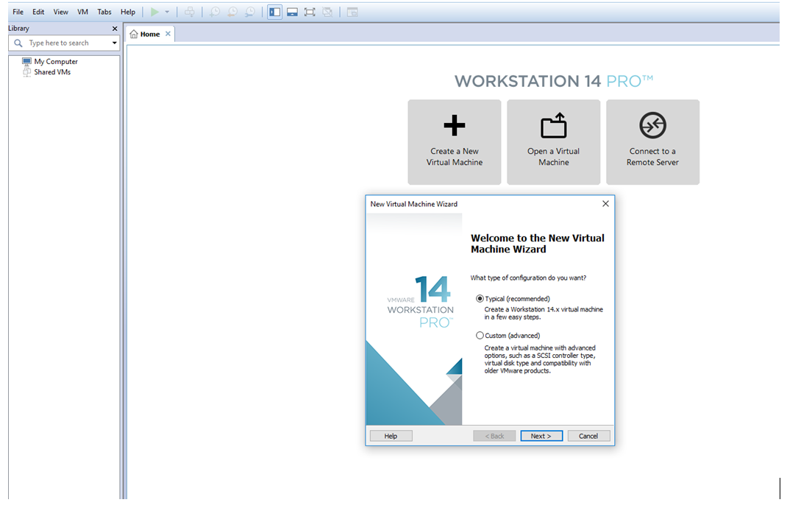Click the manage snapshots wrench-clock icon
The height and width of the screenshot is (508, 812).
[249, 12]
